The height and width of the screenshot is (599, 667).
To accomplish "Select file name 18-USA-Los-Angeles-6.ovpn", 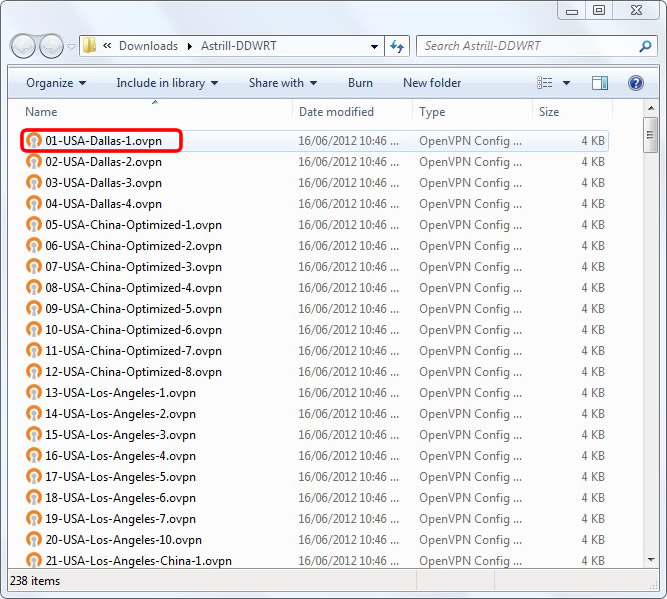I will 120,498.
